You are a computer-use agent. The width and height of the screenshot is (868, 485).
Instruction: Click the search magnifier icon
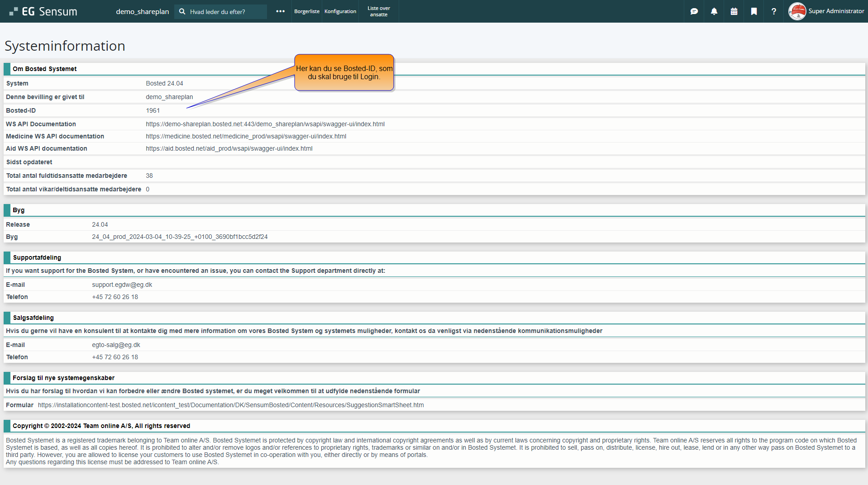182,11
